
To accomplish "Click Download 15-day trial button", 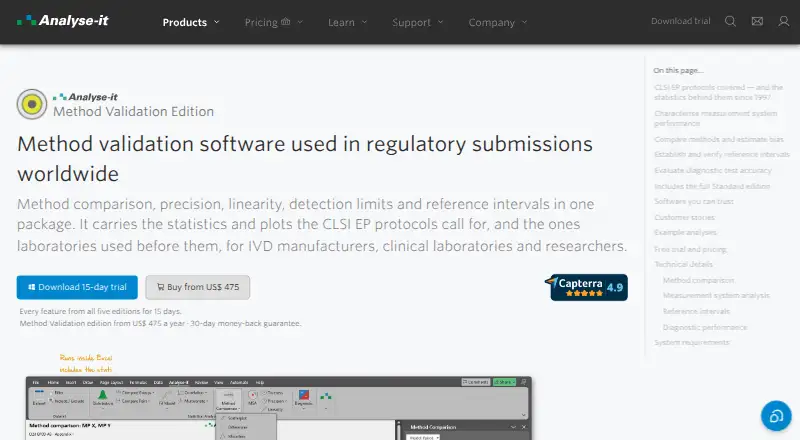I will [77, 287].
